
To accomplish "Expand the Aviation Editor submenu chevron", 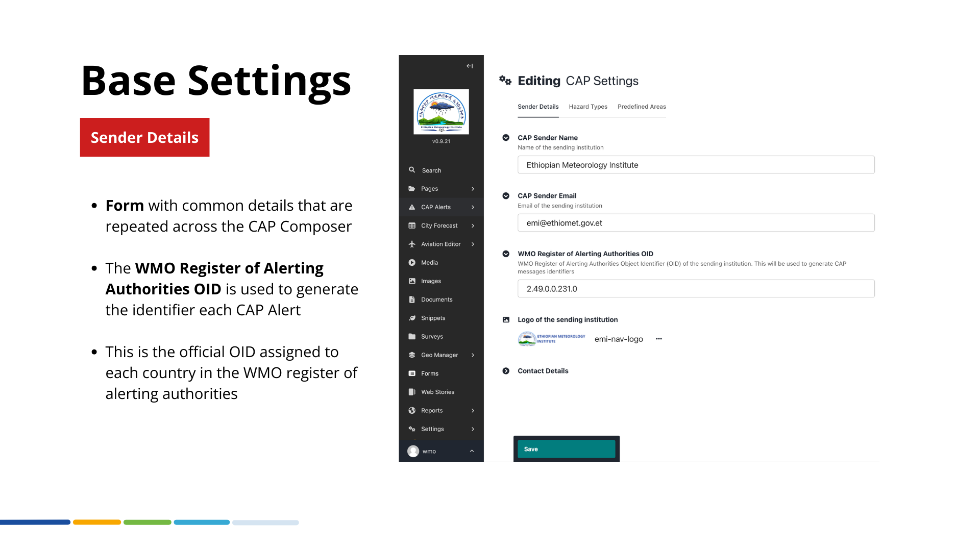I will tap(473, 244).
